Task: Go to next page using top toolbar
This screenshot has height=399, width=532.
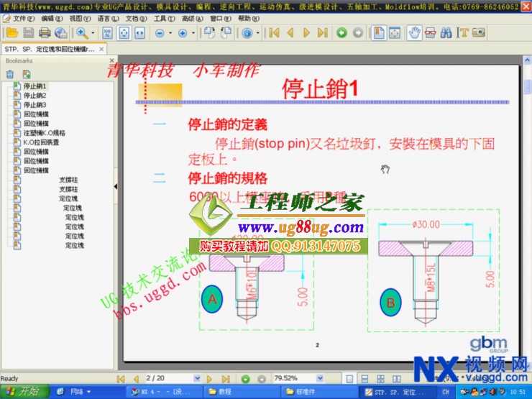Action: click(306, 33)
